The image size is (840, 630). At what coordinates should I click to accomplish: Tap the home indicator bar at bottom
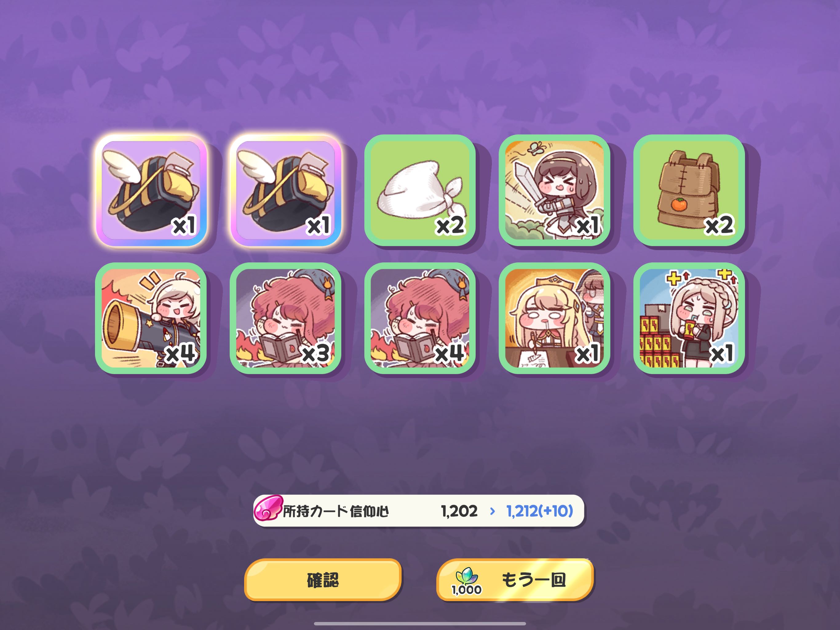[420, 624]
